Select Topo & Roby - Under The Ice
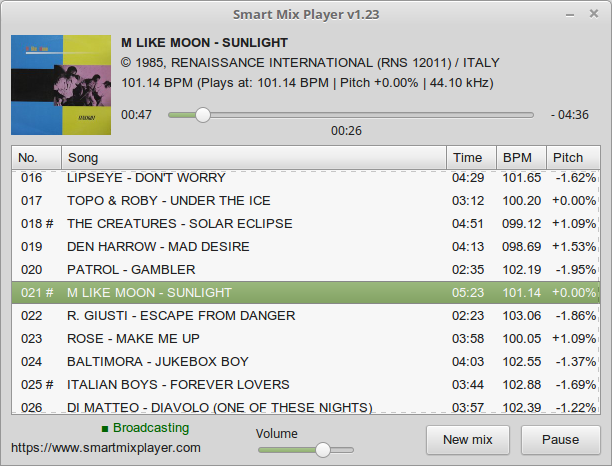This screenshot has width=612, height=466. pyautogui.click(x=168, y=200)
